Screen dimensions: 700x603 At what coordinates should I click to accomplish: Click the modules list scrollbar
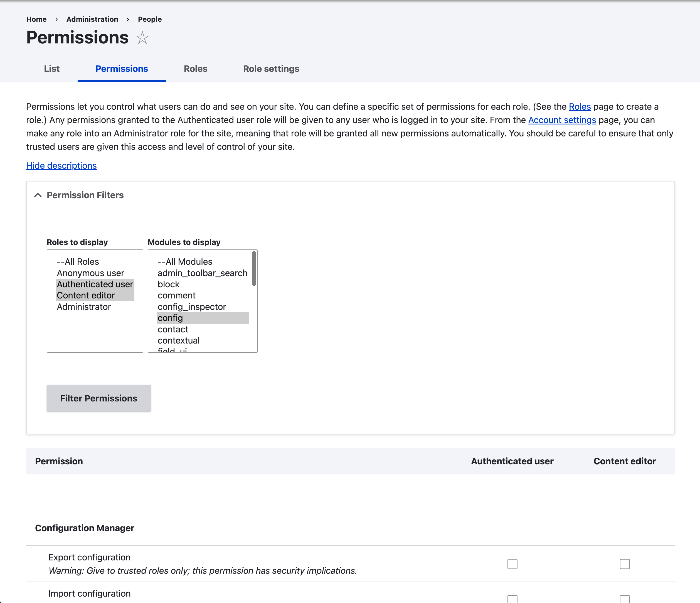pos(254,269)
